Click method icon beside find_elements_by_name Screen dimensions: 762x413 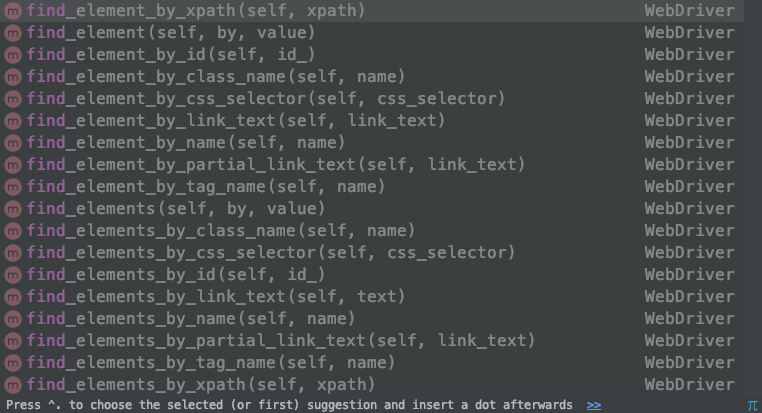click(x=13, y=319)
